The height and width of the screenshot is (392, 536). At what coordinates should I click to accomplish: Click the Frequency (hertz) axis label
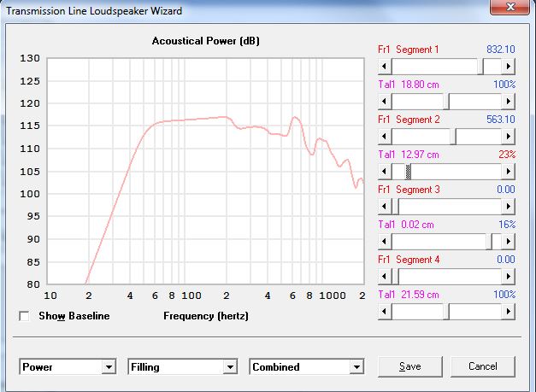coord(206,316)
